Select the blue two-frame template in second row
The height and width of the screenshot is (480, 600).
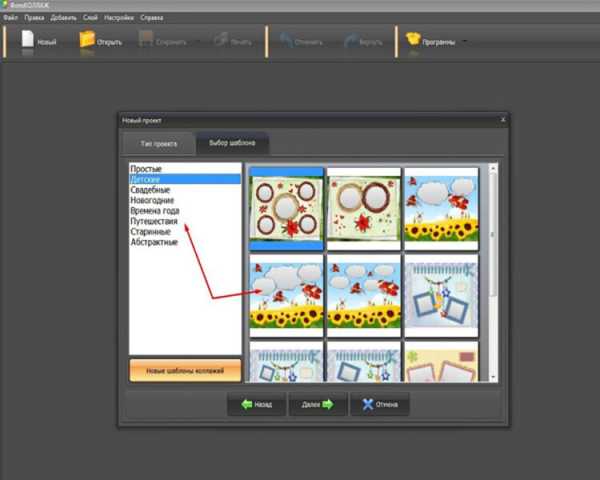[x=441, y=296]
